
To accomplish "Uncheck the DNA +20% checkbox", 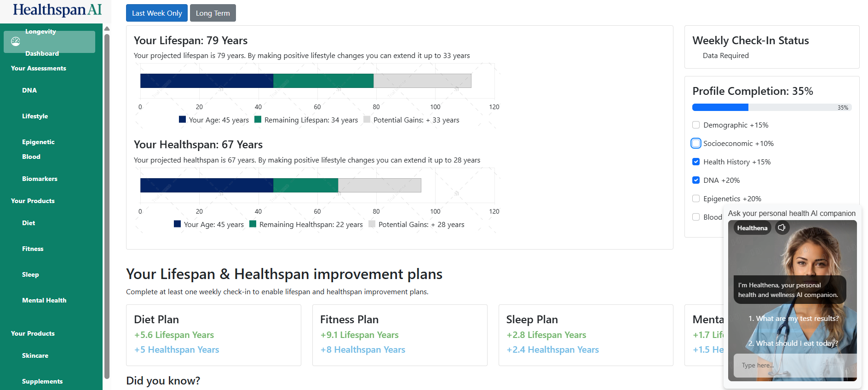I will pyautogui.click(x=696, y=180).
